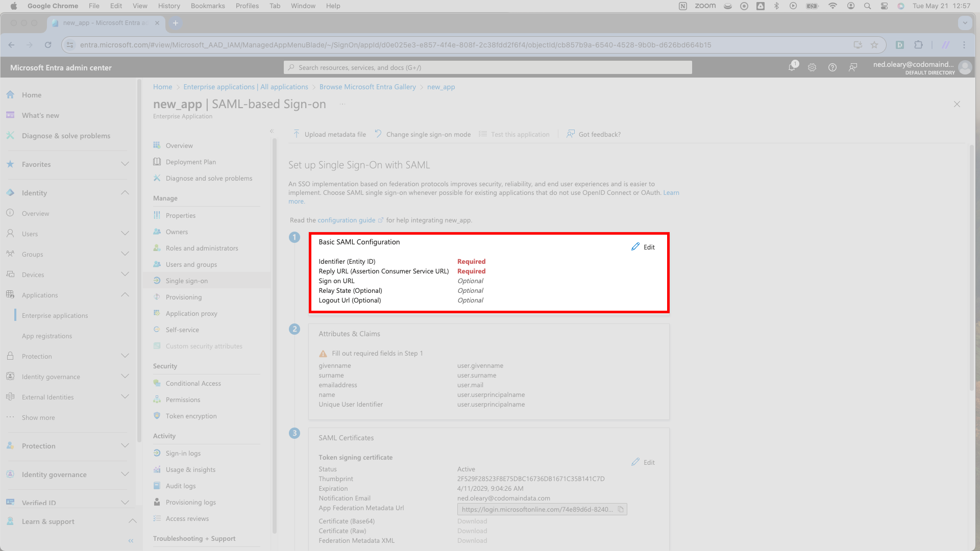Viewport: 980px width, 551px height.
Task: Click the help question mark icon
Action: click(x=832, y=67)
